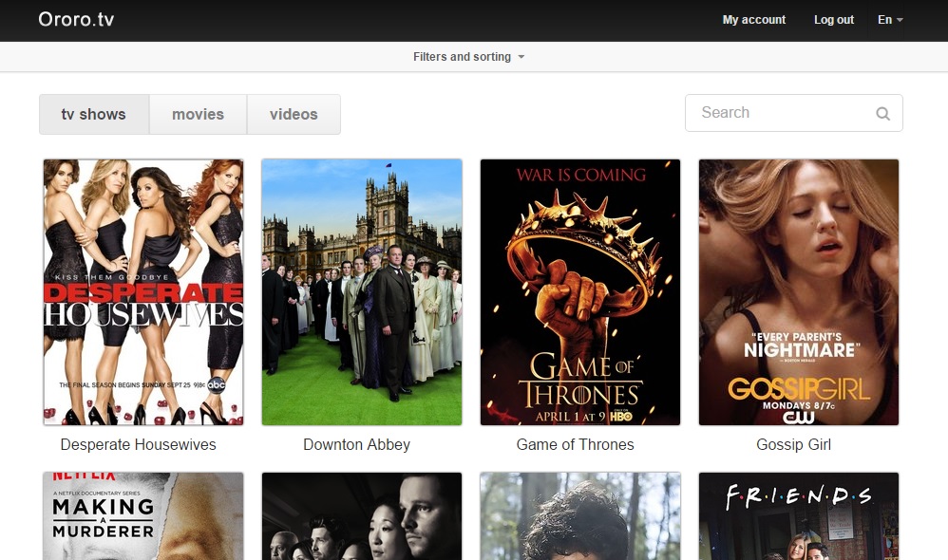Focus the Search input field
948x560 pixels.
(793, 113)
